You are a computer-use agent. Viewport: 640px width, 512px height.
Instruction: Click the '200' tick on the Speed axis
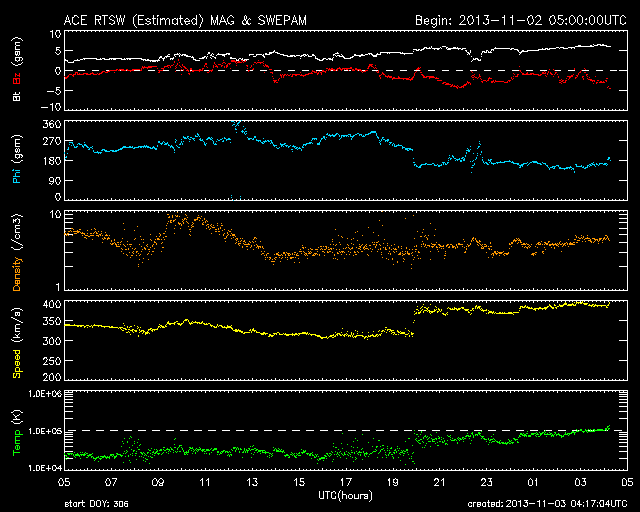click(52, 376)
